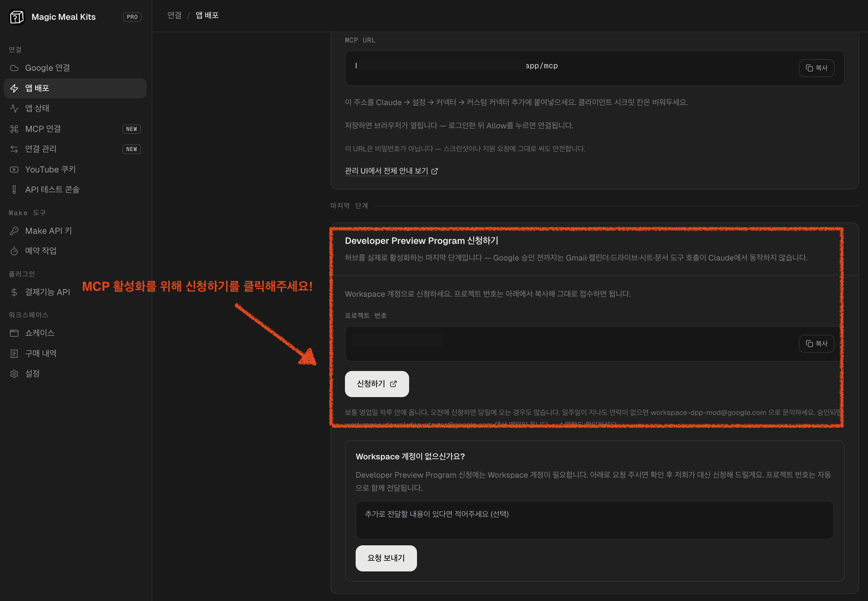Open 연결 관리 menu item
This screenshot has height=601, width=868.
(x=75, y=149)
